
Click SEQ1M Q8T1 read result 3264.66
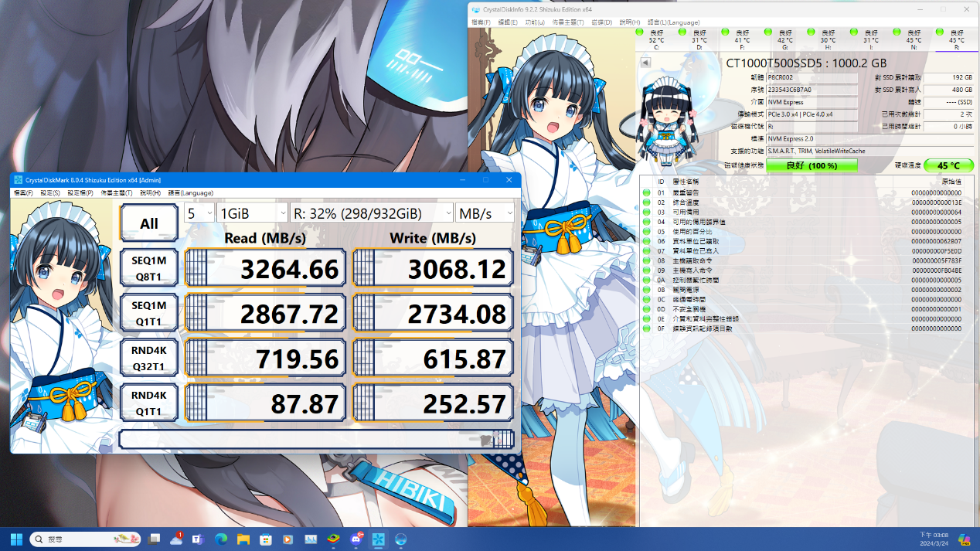(x=265, y=268)
